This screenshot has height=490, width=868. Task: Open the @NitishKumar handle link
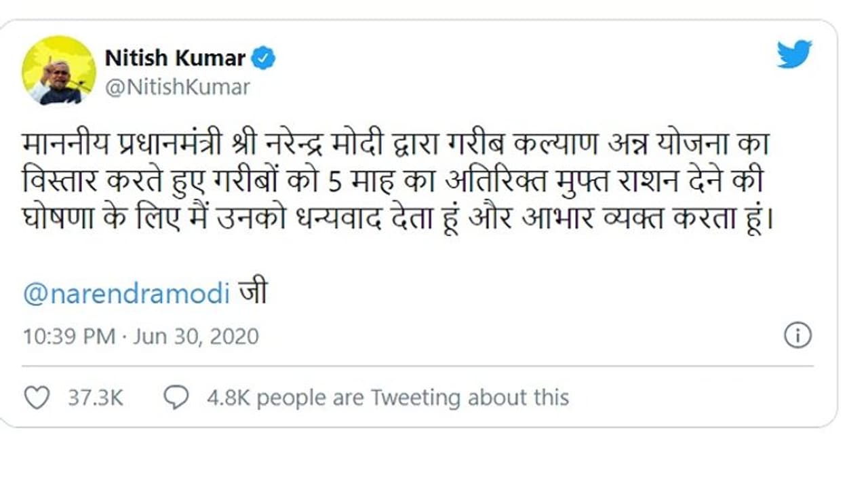177,88
